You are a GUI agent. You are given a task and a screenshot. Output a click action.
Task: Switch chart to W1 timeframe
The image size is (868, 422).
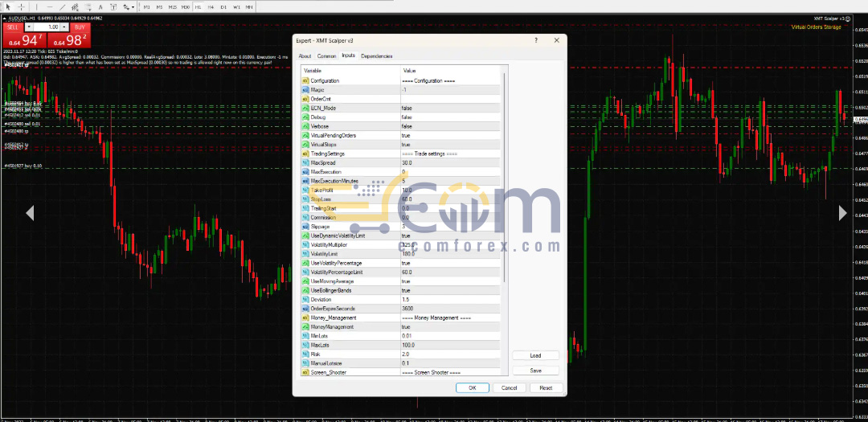[x=237, y=7]
